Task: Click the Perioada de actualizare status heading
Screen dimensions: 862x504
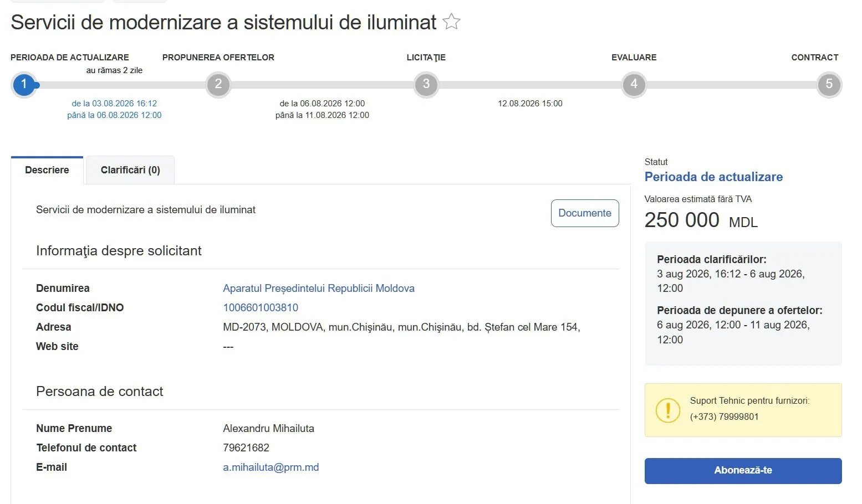Action: click(713, 177)
